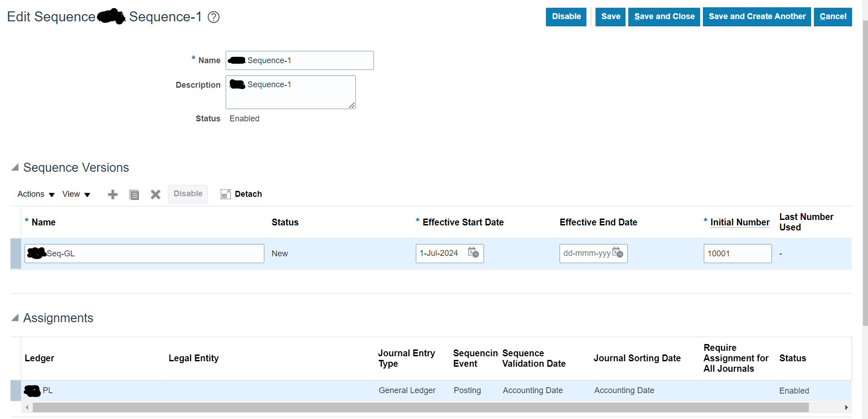Edit the sequence Name field

pos(299,60)
